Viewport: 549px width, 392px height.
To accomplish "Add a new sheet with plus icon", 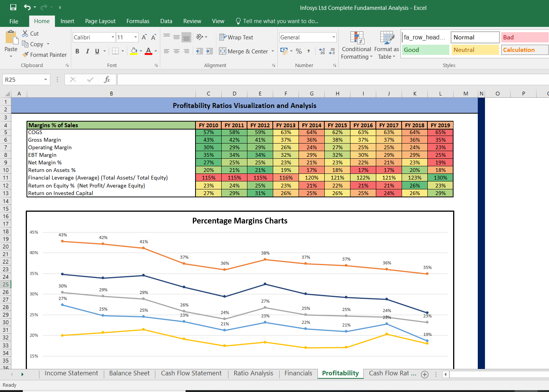I will click(425, 374).
